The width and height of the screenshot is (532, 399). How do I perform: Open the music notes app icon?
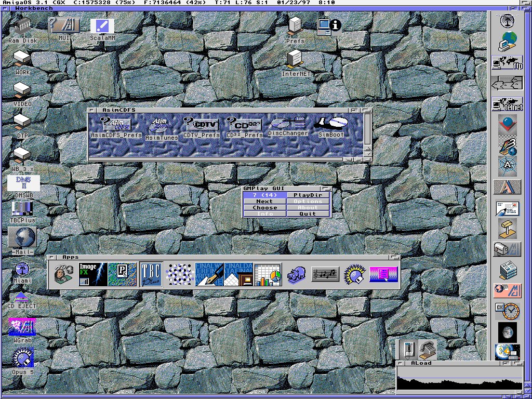(x=325, y=274)
